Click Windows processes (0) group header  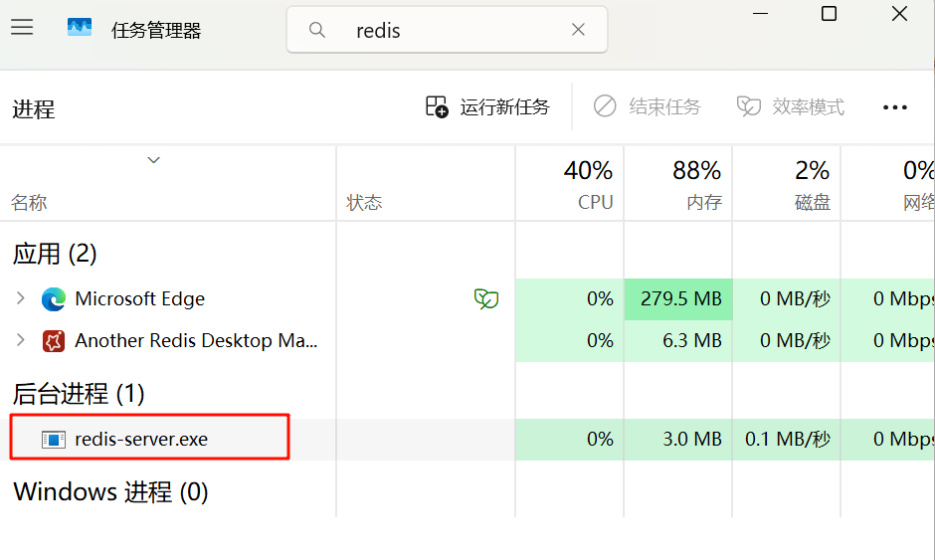click(x=111, y=492)
